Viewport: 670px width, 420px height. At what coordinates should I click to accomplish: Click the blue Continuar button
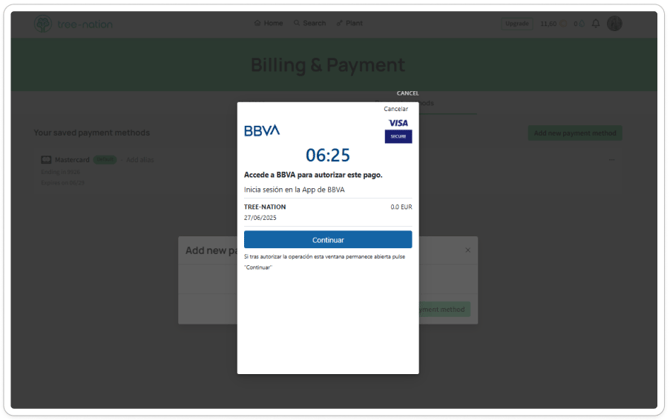(328, 240)
